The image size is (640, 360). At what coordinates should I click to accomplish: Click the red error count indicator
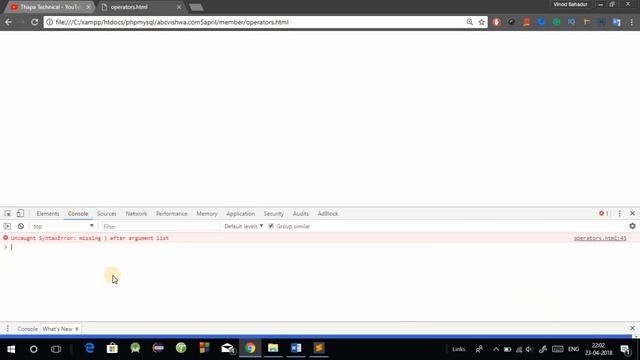pyautogui.click(x=604, y=213)
